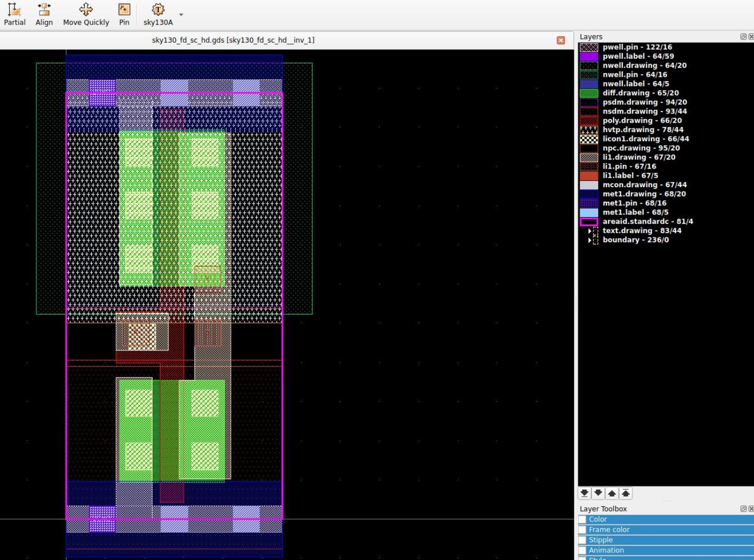Select the met1.drawing - 68/20 layer
Viewport: 754px width, 560px height.
[644, 194]
